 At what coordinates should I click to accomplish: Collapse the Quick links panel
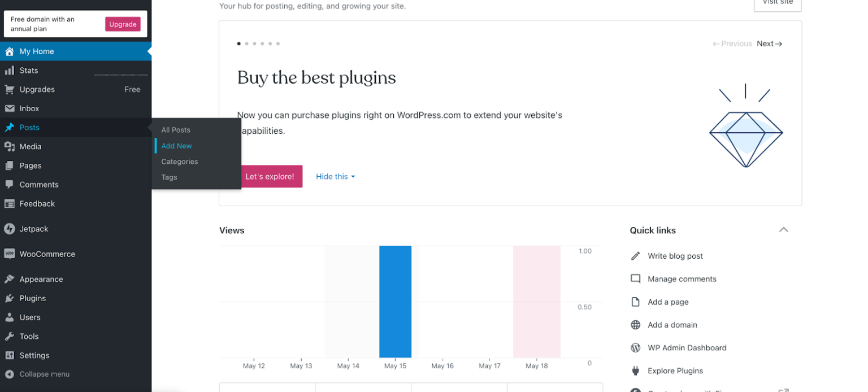click(x=784, y=230)
